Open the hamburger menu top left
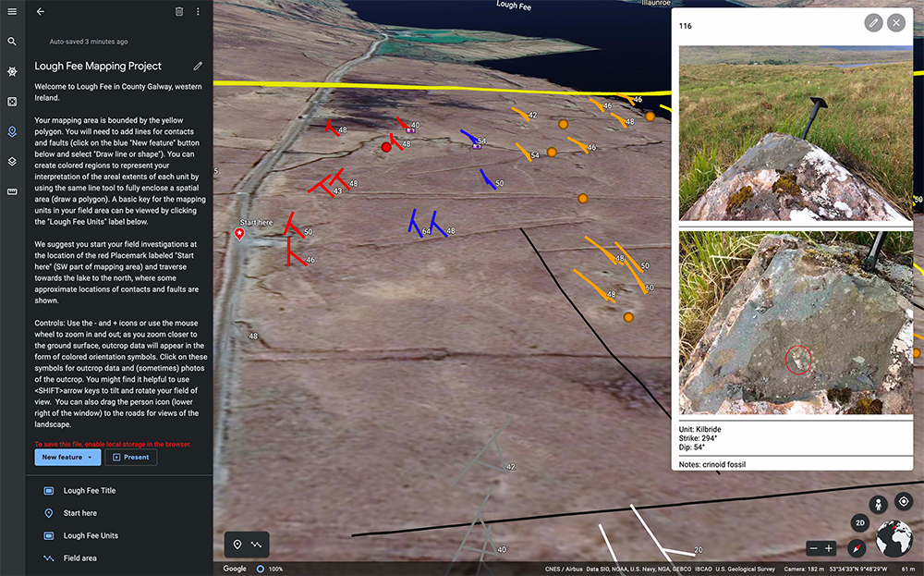Viewport: 924px width, 576px height. click(11, 11)
